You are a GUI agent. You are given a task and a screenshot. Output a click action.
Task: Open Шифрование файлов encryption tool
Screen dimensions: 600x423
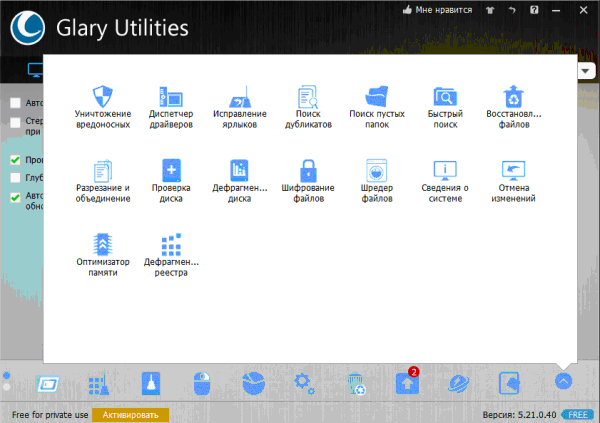click(x=306, y=178)
